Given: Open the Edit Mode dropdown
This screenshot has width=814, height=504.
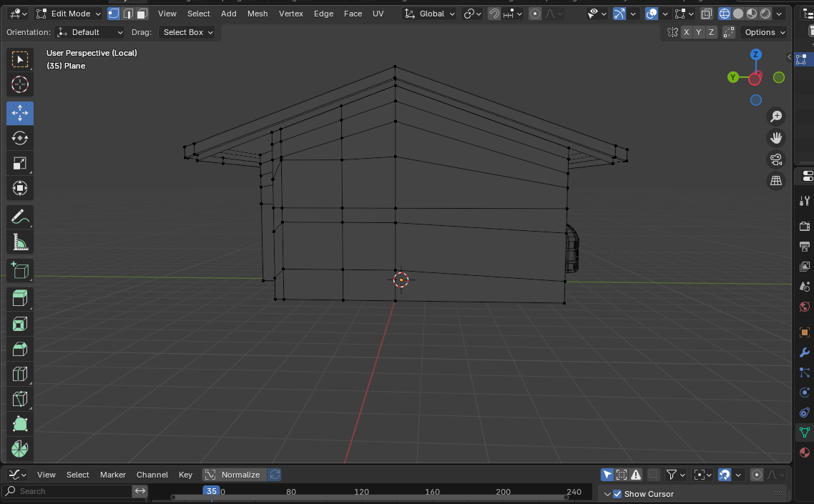Looking at the screenshot, I should click(69, 14).
